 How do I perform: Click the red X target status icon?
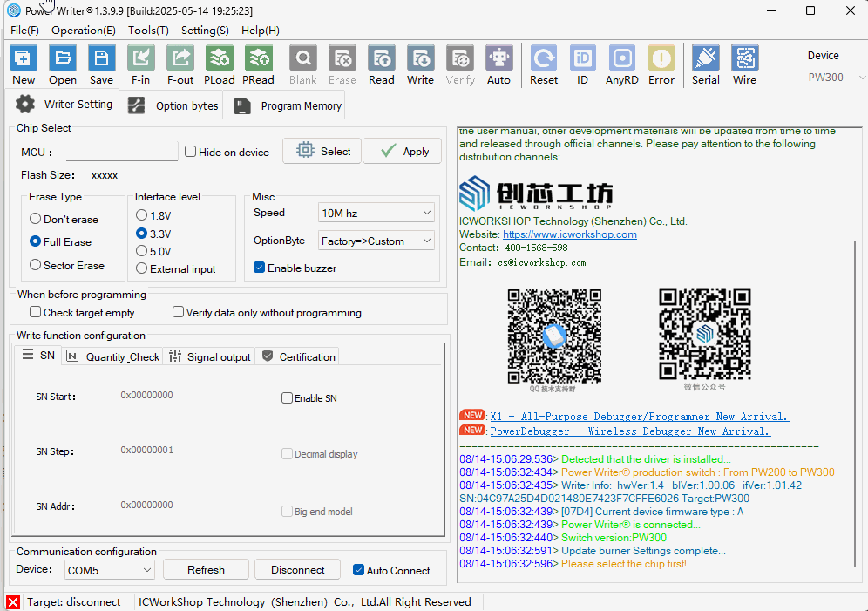coord(13,602)
